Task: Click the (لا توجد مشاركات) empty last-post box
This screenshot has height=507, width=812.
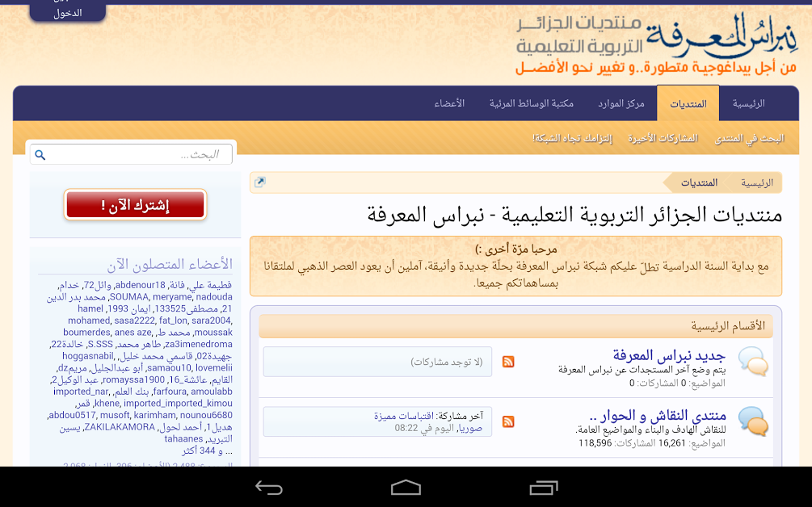Action: [x=377, y=362]
